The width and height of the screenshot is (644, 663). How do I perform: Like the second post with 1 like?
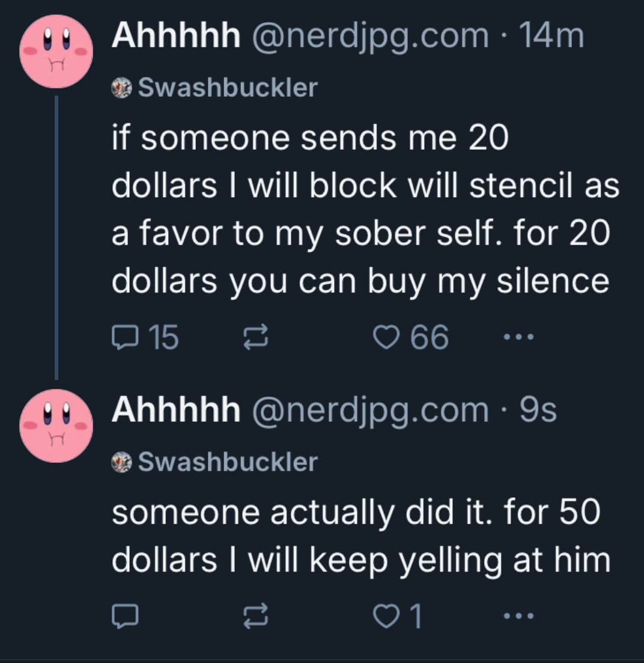click(x=398, y=616)
